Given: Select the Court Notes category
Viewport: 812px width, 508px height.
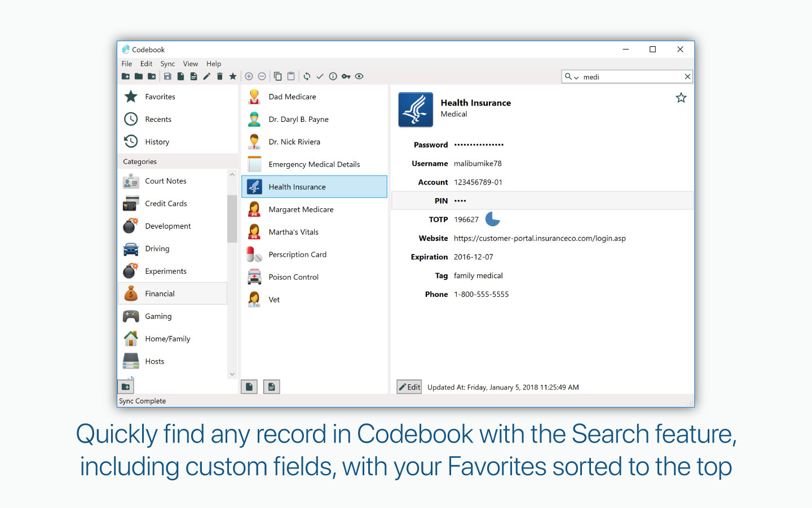Looking at the screenshot, I should point(173,181).
